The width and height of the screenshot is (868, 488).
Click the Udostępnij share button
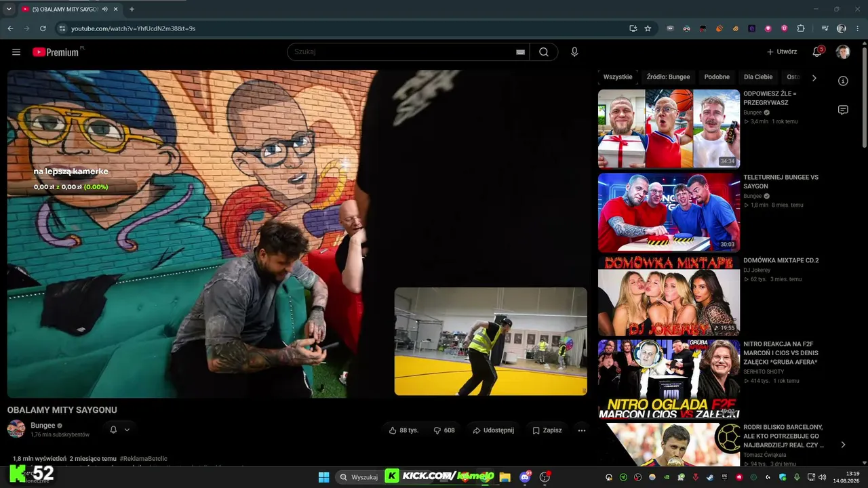coord(494,430)
